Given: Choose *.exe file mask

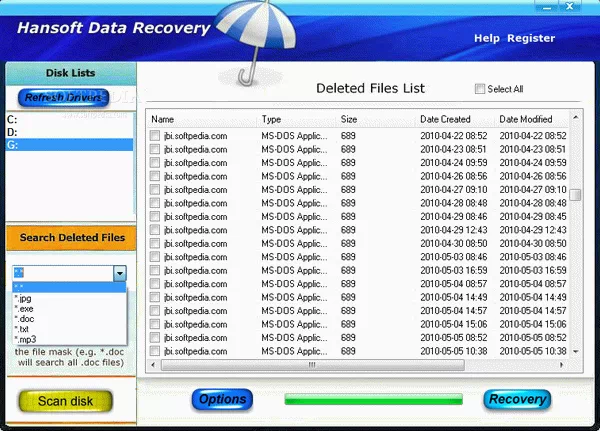Looking at the screenshot, I should pyautogui.click(x=69, y=309).
